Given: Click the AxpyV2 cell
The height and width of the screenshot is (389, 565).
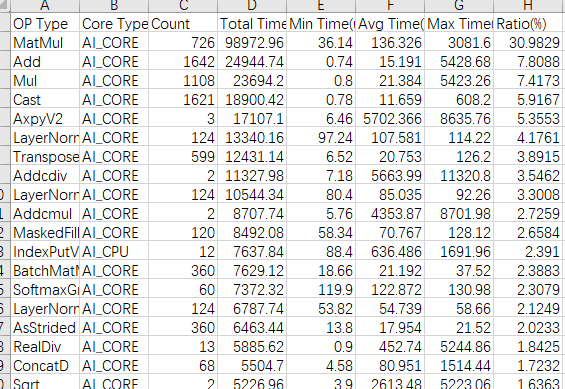Looking at the screenshot, I should click(x=45, y=119).
